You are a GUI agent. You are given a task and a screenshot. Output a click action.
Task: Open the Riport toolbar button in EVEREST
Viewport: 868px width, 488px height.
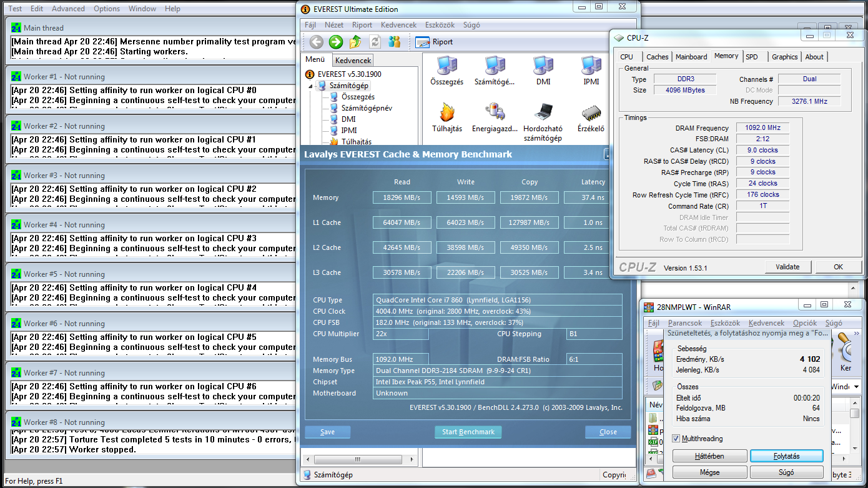pyautogui.click(x=434, y=42)
